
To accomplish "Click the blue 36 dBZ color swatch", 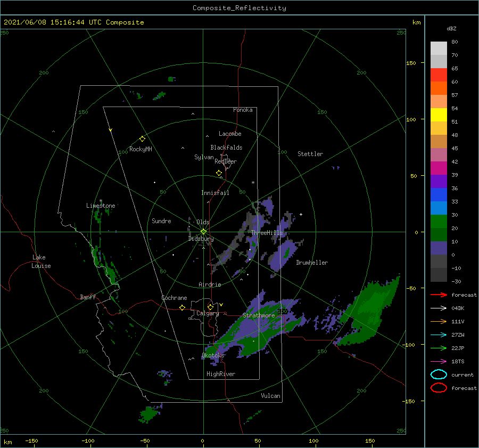I will 439,194.
